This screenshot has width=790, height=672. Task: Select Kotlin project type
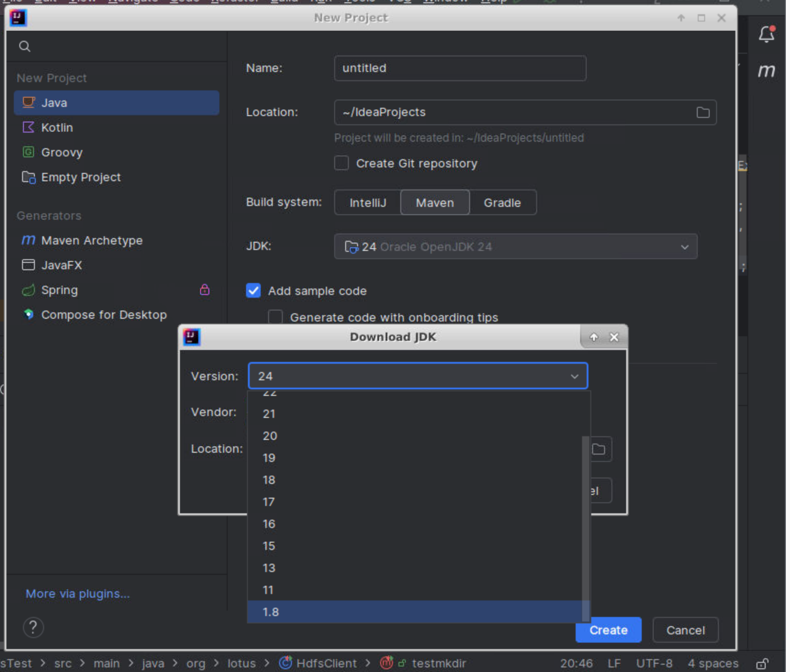pyautogui.click(x=117, y=128)
